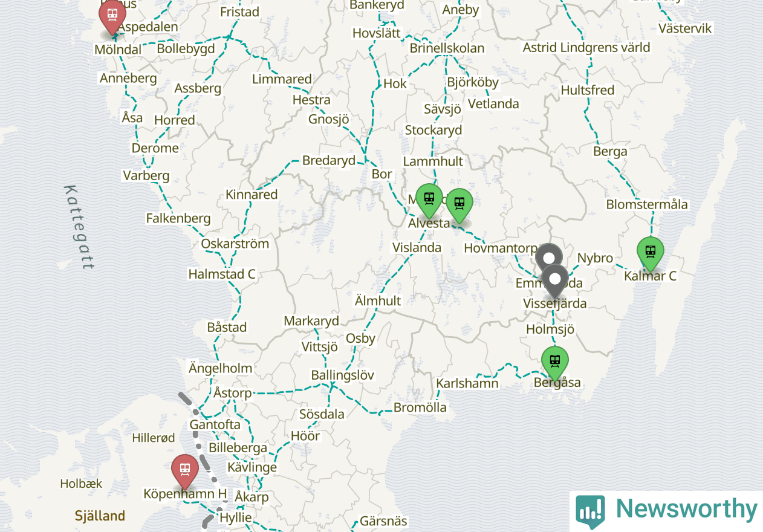Select the Sjælland island label
This screenshot has height=532, width=763.
[x=100, y=516]
